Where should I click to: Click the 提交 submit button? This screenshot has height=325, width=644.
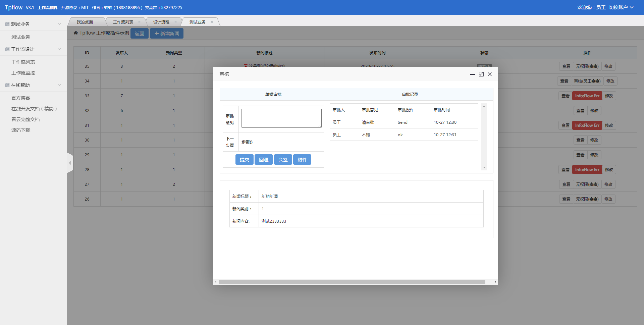coord(244,160)
